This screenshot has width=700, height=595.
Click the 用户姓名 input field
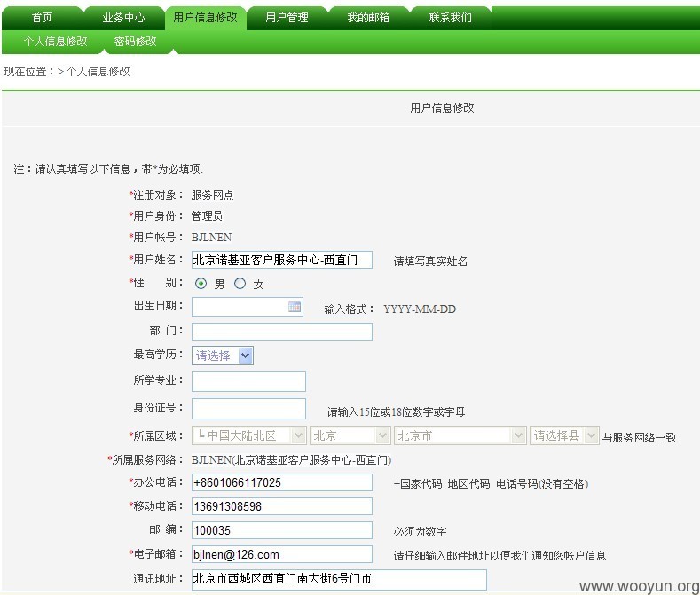(282, 260)
